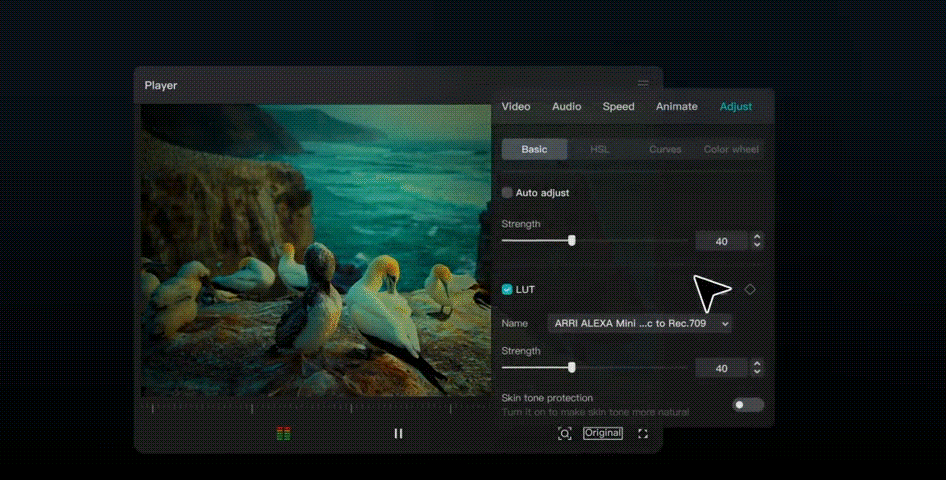This screenshot has height=480, width=946.
Task: Click the zoom-to-fit preview icon
Action: 565,434
